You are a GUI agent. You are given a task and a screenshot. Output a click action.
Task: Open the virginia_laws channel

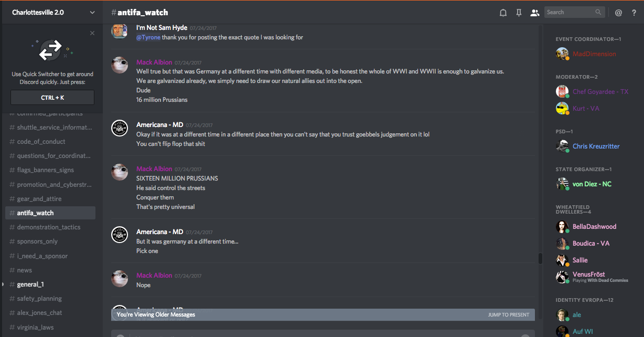coord(35,328)
